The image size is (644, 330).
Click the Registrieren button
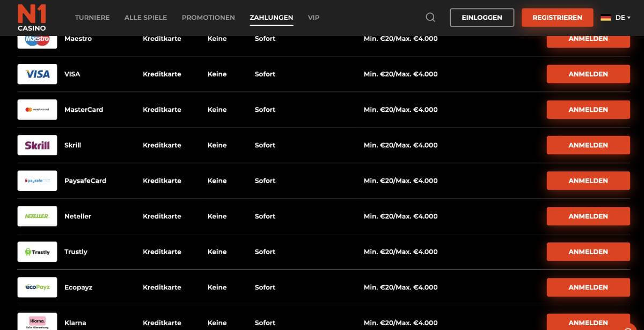tap(557, 18)
